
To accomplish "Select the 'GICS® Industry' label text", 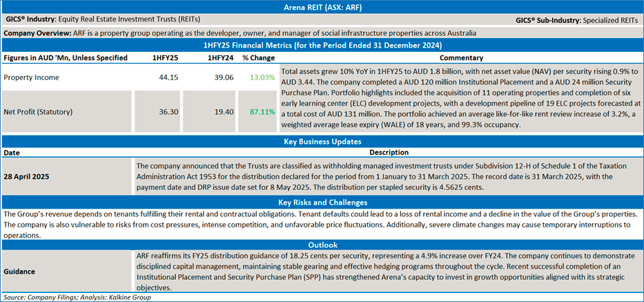I will pos(31,19).
